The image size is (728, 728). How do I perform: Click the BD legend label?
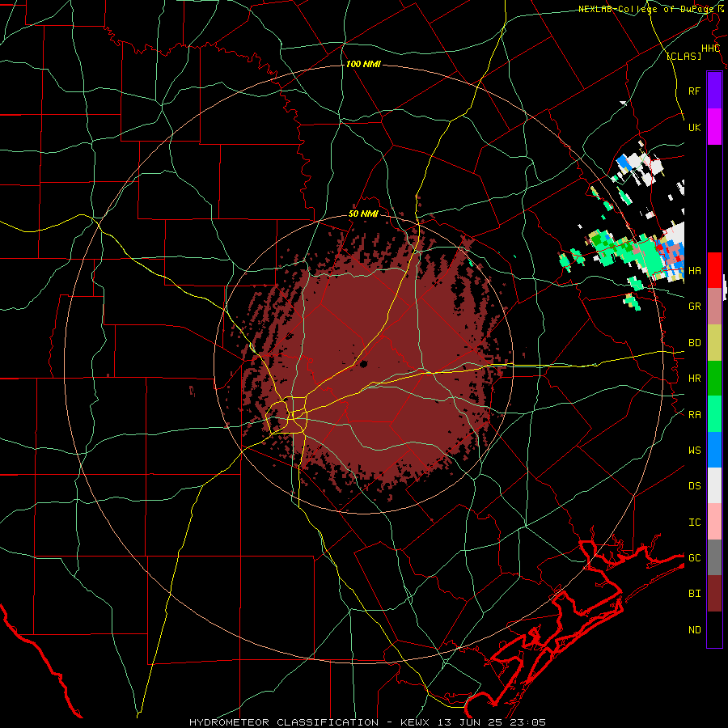(x=694, y=343)
